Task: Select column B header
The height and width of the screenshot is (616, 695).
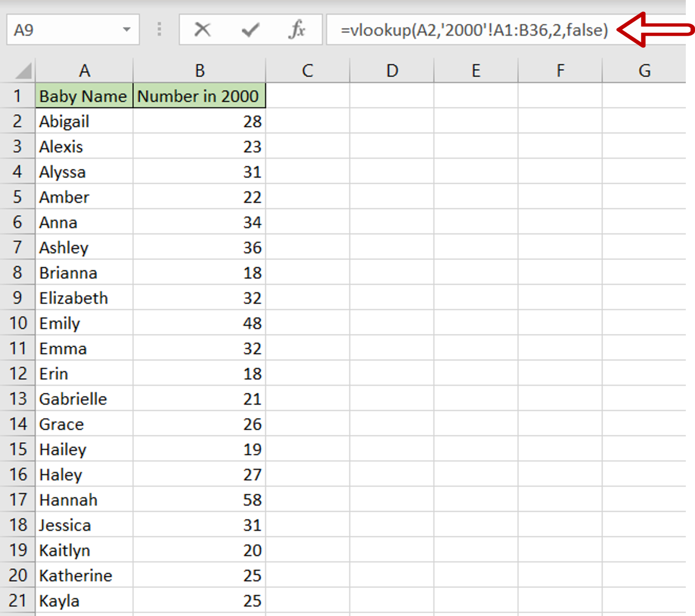Action: click(200, 71)
